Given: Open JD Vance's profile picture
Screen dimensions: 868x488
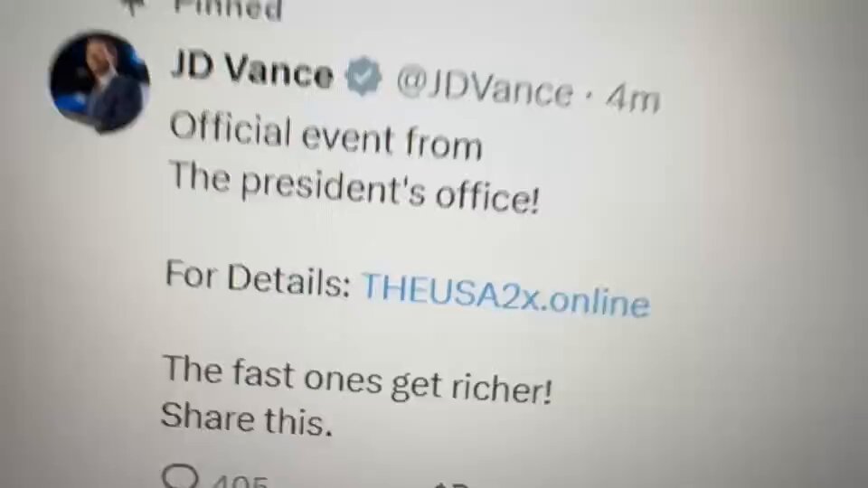Looking at the screenshot, I should click(99, 82).
